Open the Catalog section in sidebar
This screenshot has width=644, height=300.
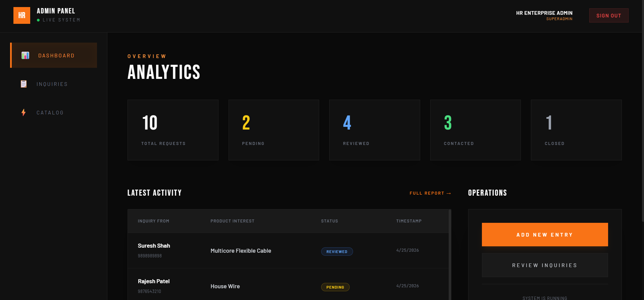pyautogui.click(x=50, y=113)
